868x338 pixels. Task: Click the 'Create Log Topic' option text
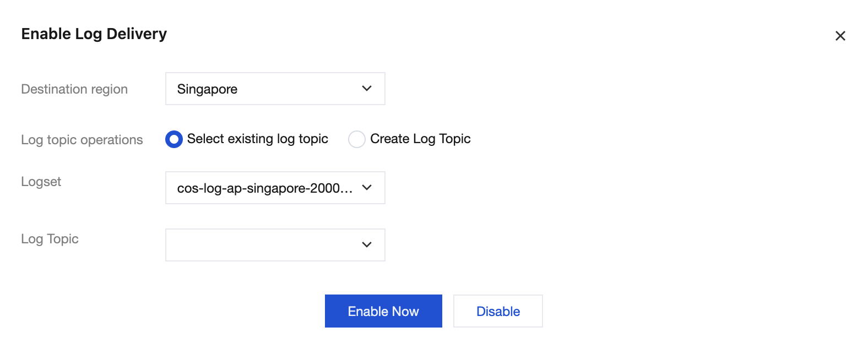(x=420, y=139)
